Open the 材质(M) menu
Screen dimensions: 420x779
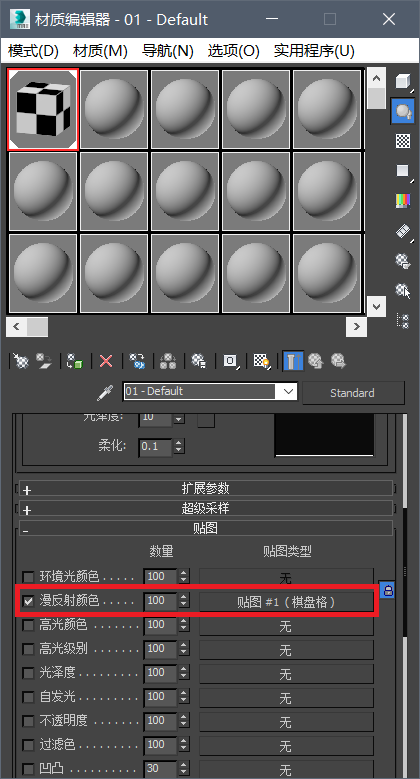[x=100, y=51]
